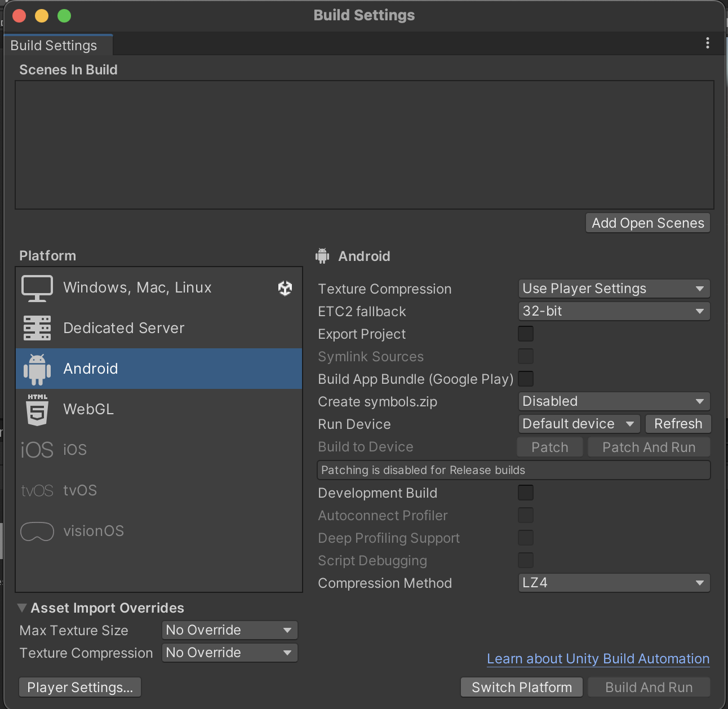Click the Android icon in settings header
Image resolution: width=728 pixels, height=709 pixels.
click(322, 256)
